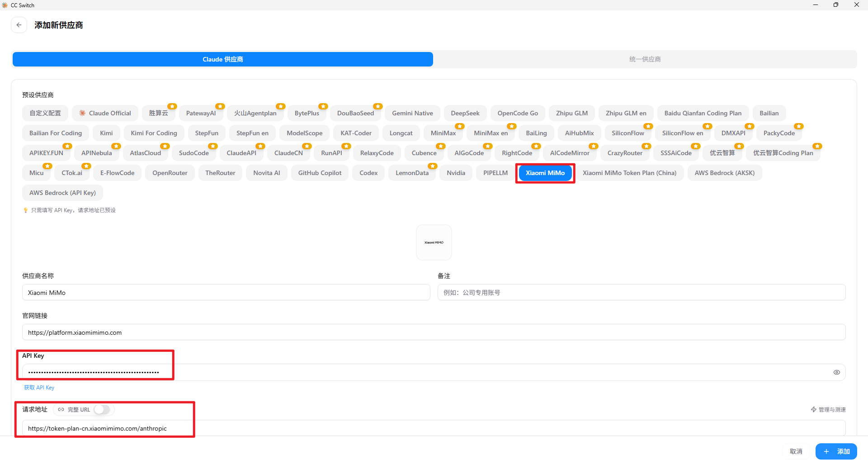
Task: Show the hidden API Key with eye icon
Action: point(836,372)
